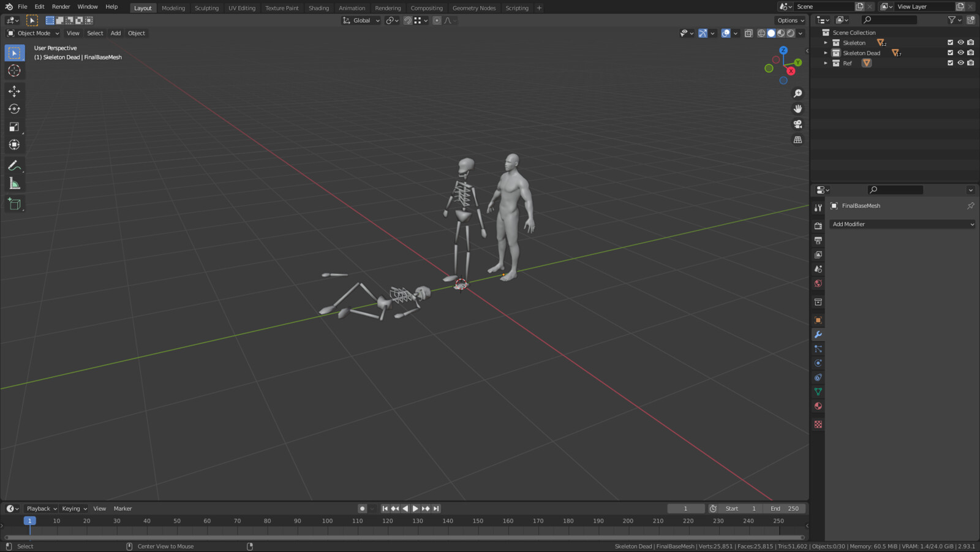980x552 pixels.
Task: Expand the Ref collection
Action: (x=826, y=63)
